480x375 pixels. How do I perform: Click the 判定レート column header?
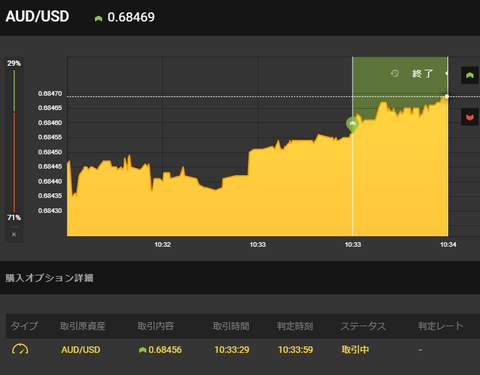point(441,326)
